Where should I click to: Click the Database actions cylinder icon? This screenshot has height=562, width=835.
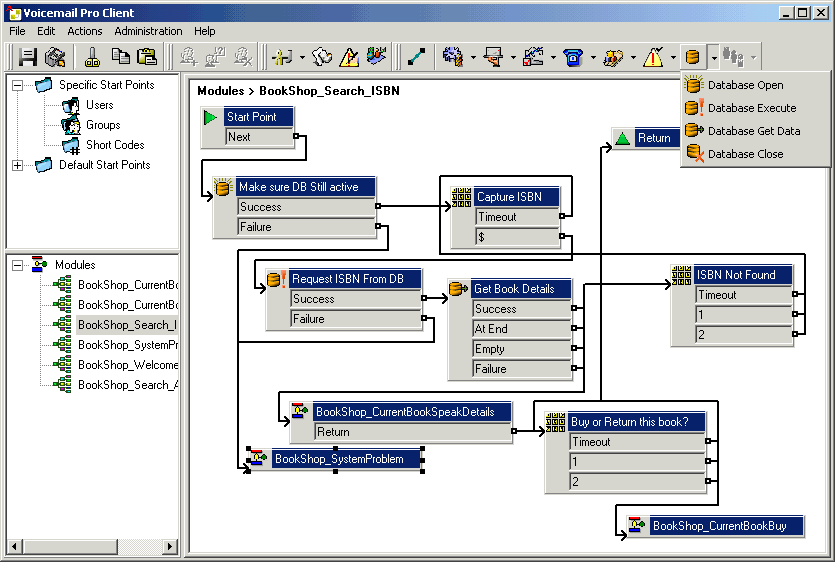point(692,57)
